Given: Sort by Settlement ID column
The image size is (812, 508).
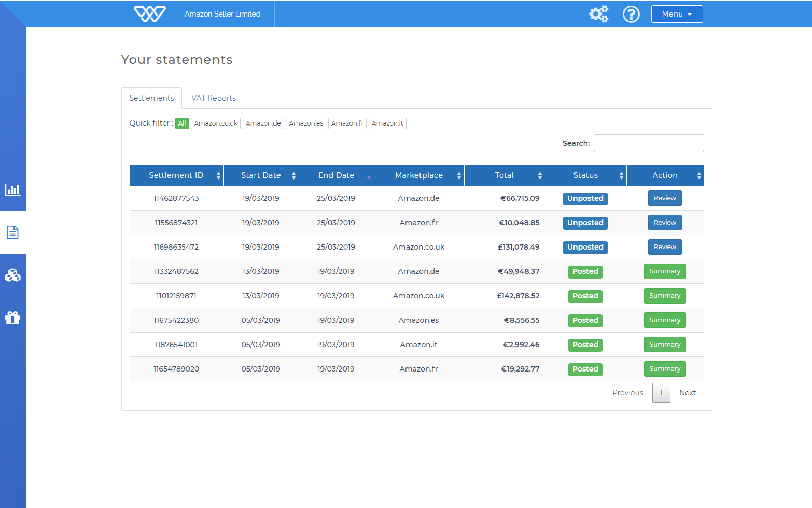Looking at the screenshot, I should tap(176, 175).
